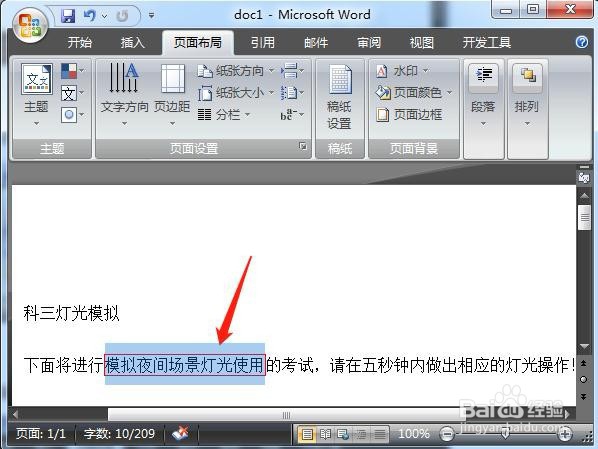This screenshot has width=598, height=449.
Task: Switch to Web Layout view
Action: click(x=343, y=434)
